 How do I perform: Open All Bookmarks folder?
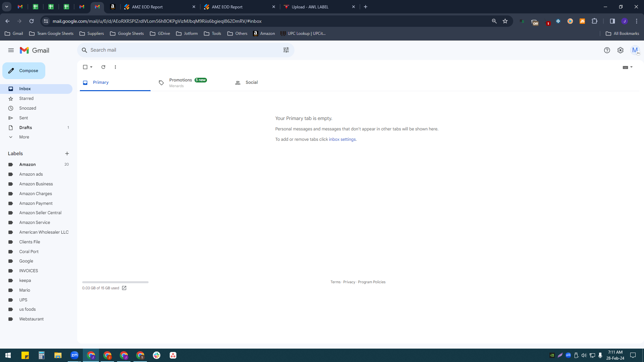pos(623,34)
